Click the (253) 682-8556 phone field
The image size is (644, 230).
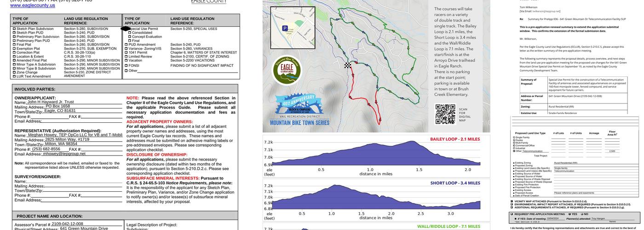pos(50,149)
